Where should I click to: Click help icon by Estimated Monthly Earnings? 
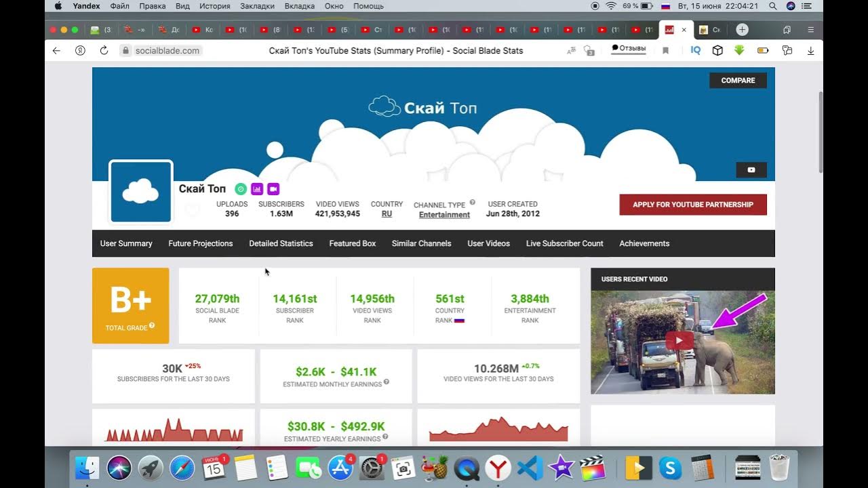pos(387,382)
